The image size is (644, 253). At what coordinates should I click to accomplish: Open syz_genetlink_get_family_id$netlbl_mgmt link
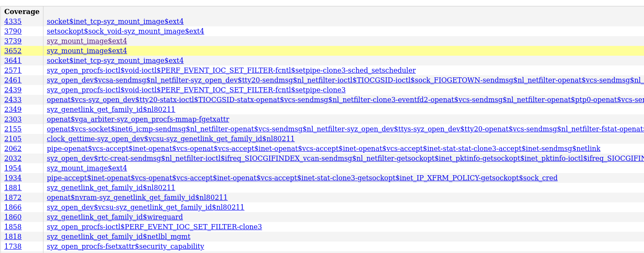click(x=119, y=236)
